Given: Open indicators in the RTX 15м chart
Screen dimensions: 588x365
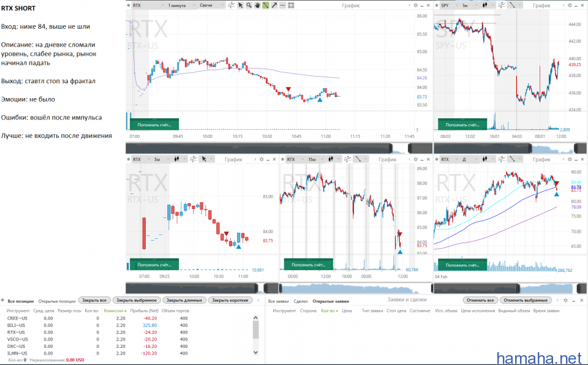Looking at the screenshot, I should (347, 159).
